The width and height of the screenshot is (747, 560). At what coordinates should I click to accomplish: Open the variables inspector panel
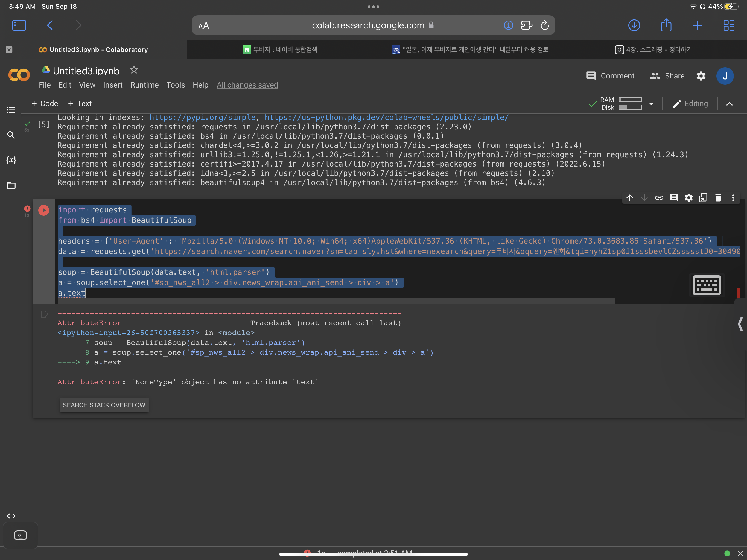(x=11, y=160)
